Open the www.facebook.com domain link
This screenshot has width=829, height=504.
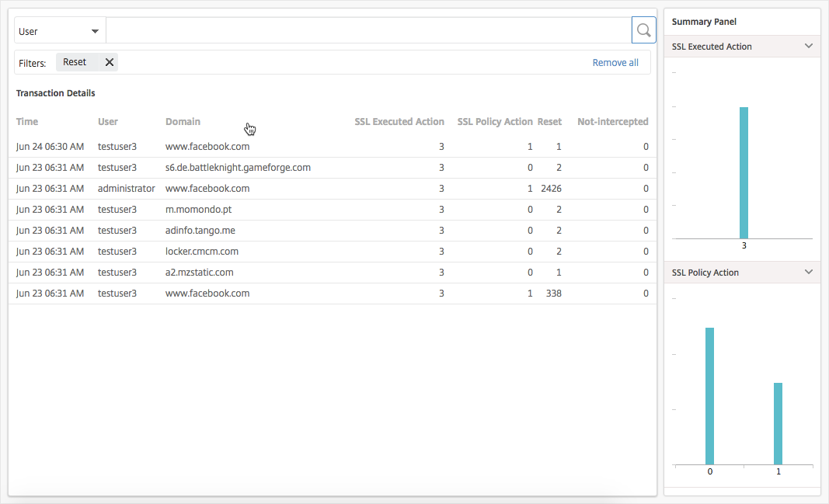(x=207, y=146)
